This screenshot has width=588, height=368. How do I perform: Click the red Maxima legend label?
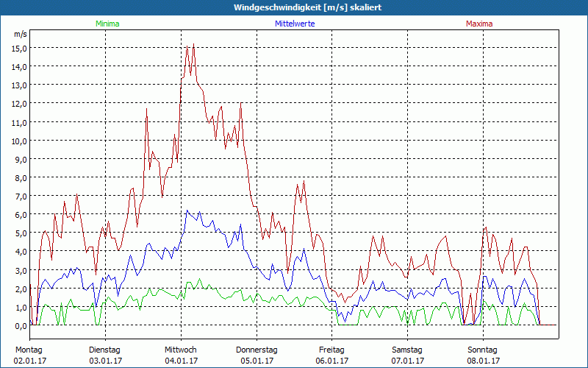[x=479, y=24]
